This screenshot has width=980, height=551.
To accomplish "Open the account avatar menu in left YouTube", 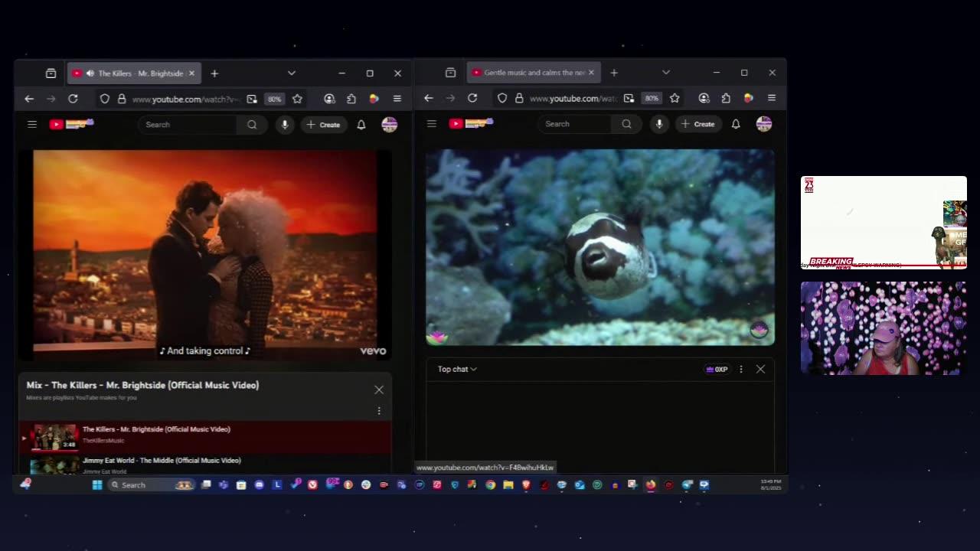I will pyautogui.click(x=389, y=125).
